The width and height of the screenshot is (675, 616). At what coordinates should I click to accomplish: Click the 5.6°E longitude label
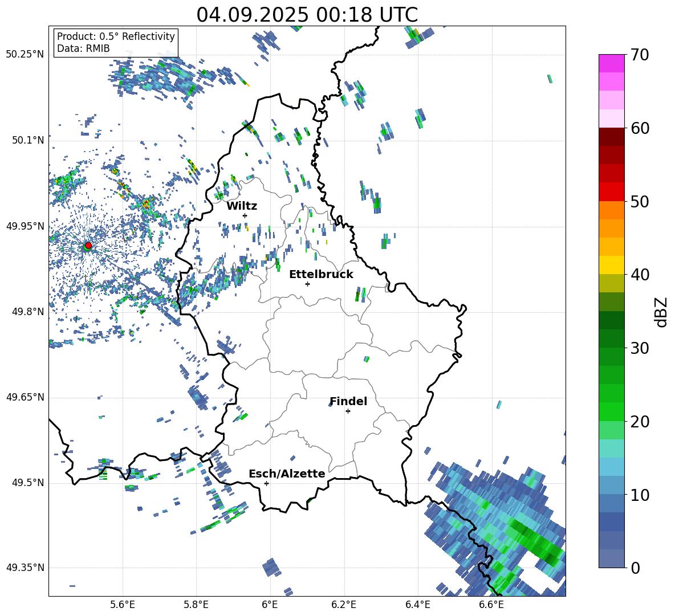tap(123, 605)
